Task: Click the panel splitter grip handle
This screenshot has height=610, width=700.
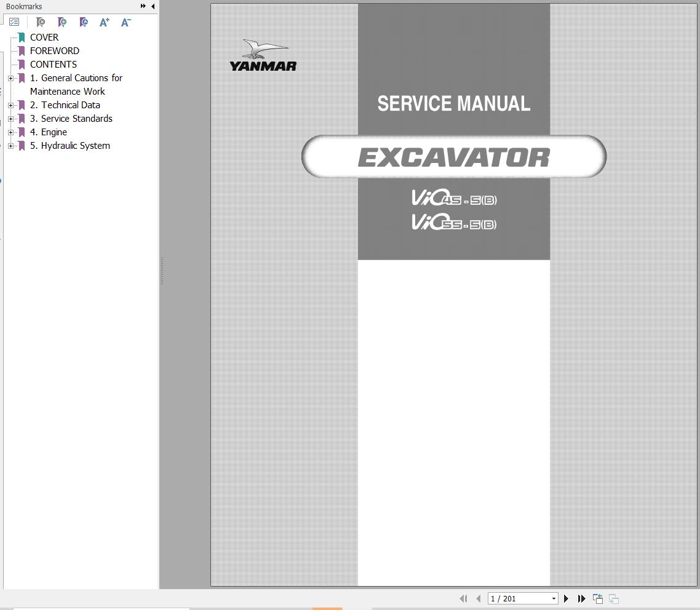Action: [162, 271]
